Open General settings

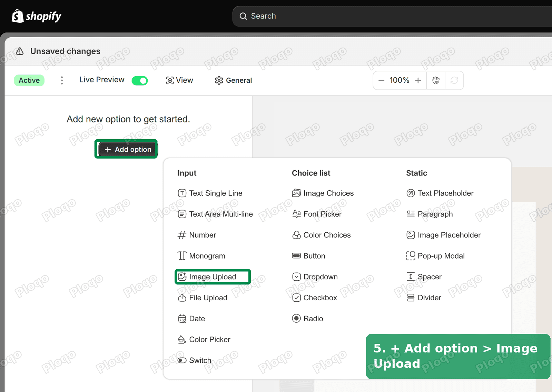point(234,80)
